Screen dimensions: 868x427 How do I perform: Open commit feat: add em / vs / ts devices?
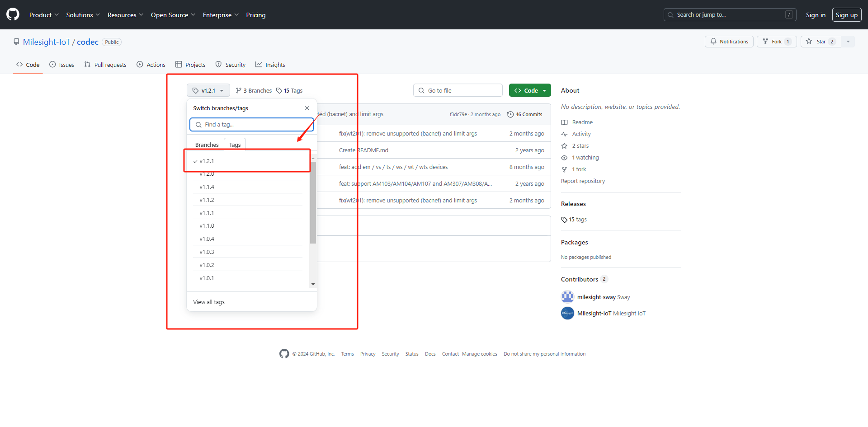[x=393, y=167]
